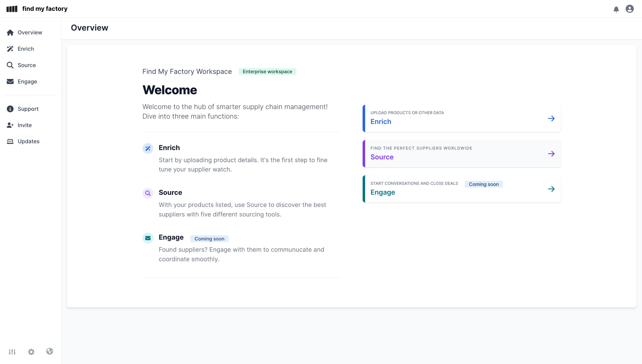Open the user account avatar menu

tap(629, 9)
